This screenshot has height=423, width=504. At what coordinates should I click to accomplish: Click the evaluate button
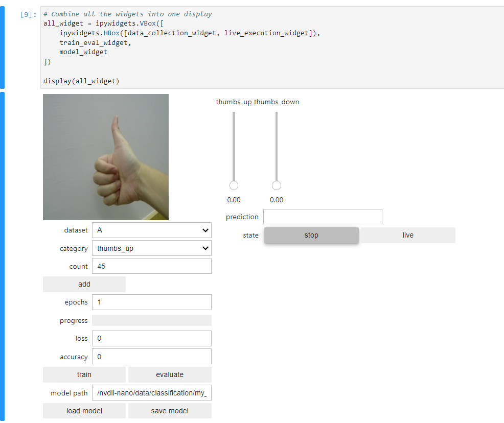pos(170,374)
